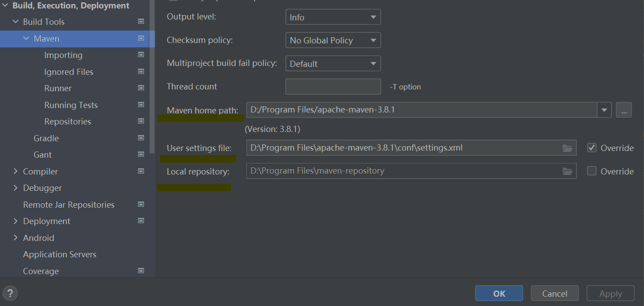Expand Deployment node
644x306 pixels.
[16, 221]
